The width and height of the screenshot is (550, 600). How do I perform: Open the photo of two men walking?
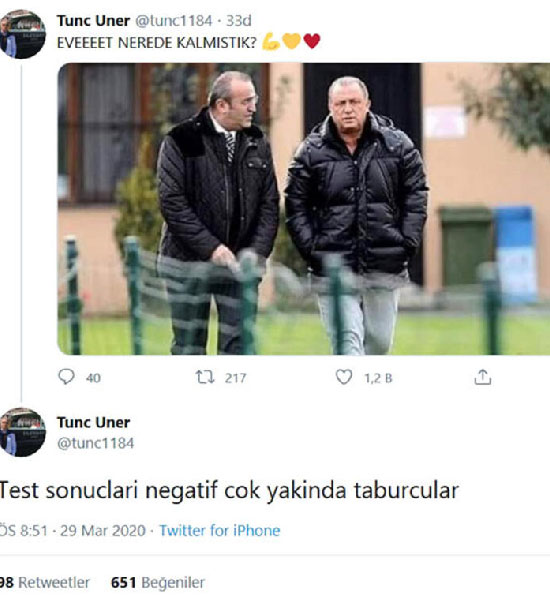[304, 209]
